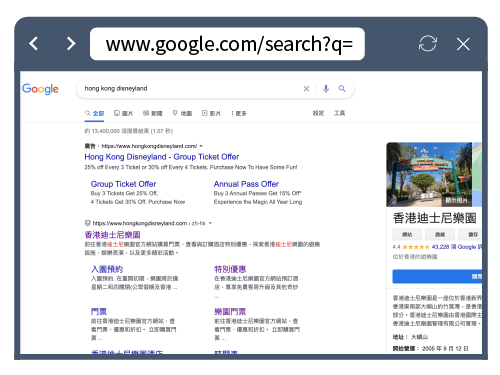Open the 特別優惠 sitelink

[x=230, y=269]
